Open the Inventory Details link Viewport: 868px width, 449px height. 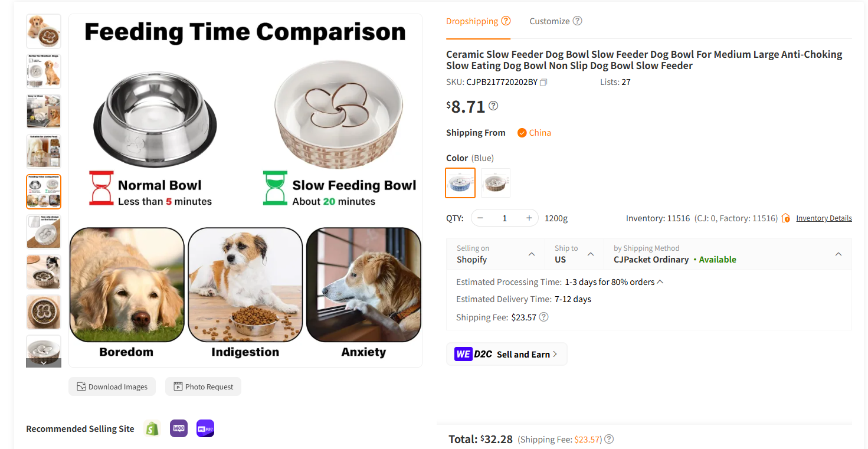pyautogui.click(x=824, y=218)
